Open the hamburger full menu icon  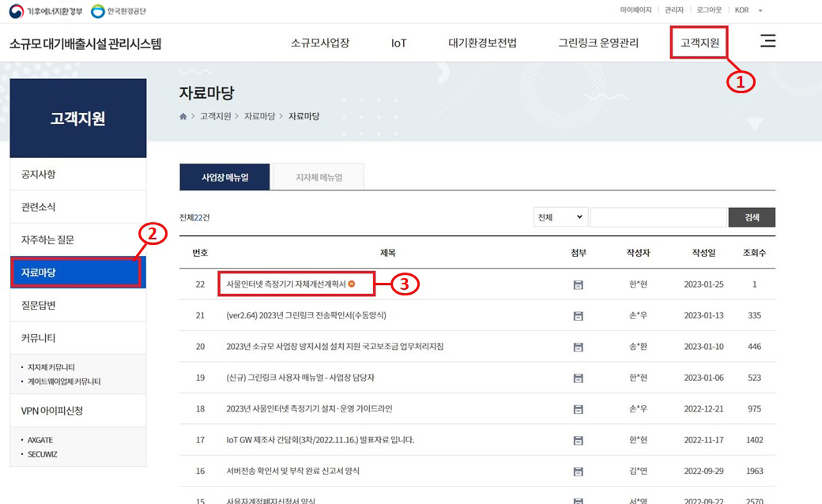(767, 42)
